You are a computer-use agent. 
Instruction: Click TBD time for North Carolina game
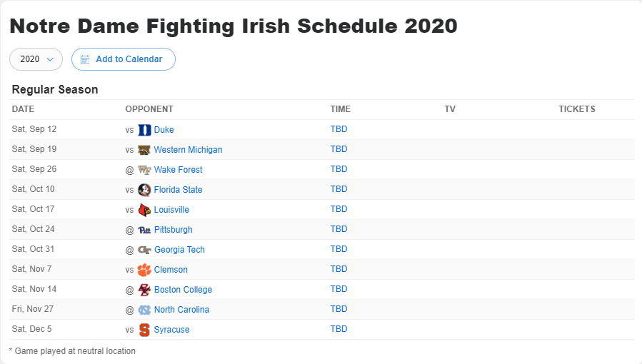338,309
